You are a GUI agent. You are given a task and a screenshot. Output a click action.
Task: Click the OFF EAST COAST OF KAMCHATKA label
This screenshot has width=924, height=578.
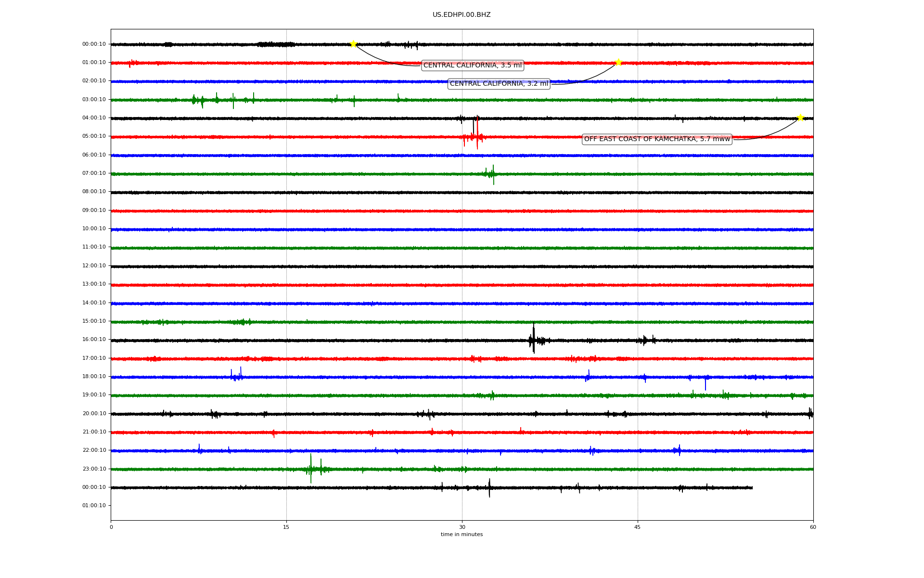(x=657, y=139)
